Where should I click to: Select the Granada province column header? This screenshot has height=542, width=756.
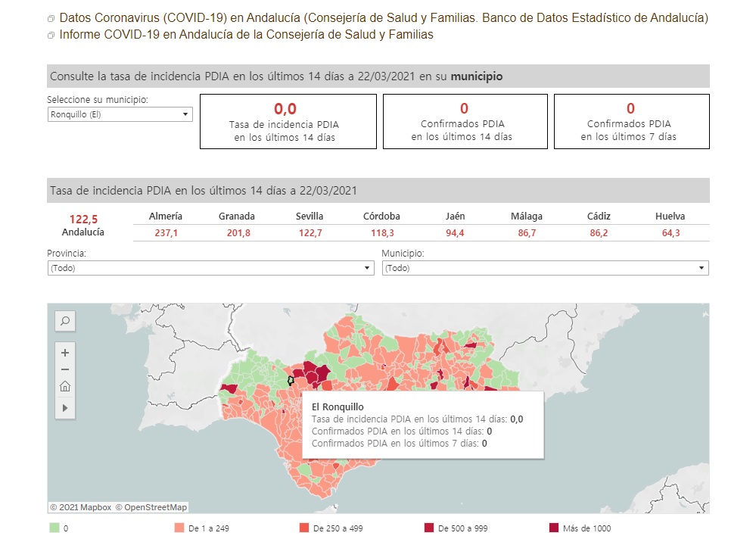(237, 216)
